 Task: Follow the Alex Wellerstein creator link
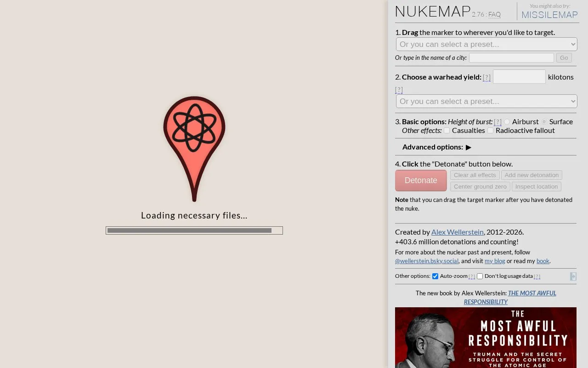point(458,232)
